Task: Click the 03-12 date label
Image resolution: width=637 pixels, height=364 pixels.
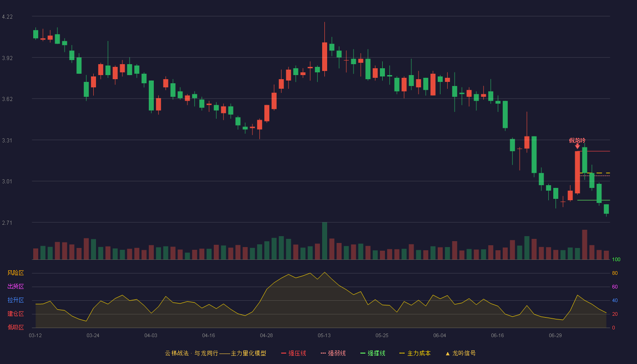Action: point(35,335)
